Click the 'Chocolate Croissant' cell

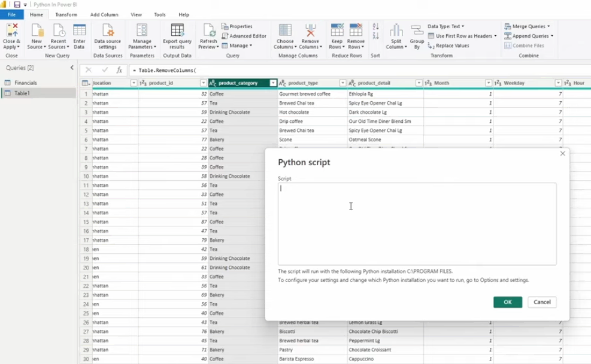pos(385,350)
